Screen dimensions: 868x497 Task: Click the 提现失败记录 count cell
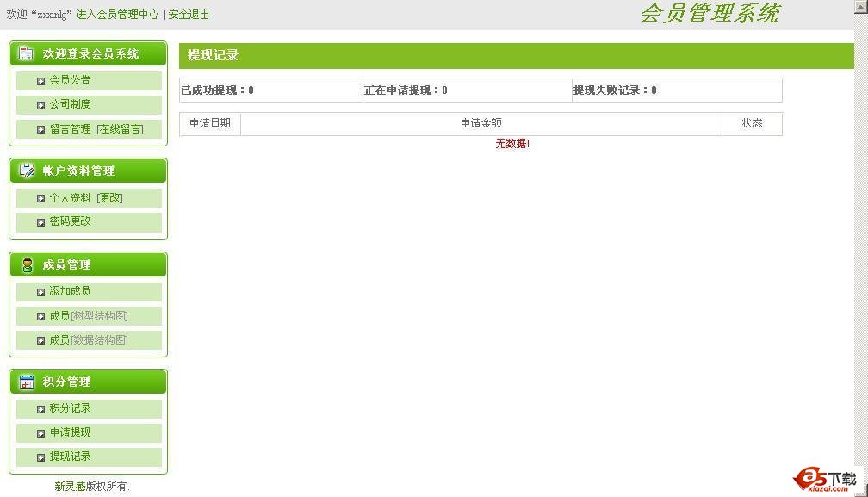[677, 90]
